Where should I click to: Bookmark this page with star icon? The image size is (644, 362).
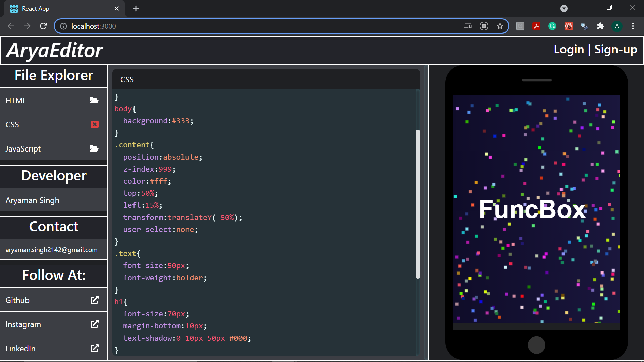(500, 26)
